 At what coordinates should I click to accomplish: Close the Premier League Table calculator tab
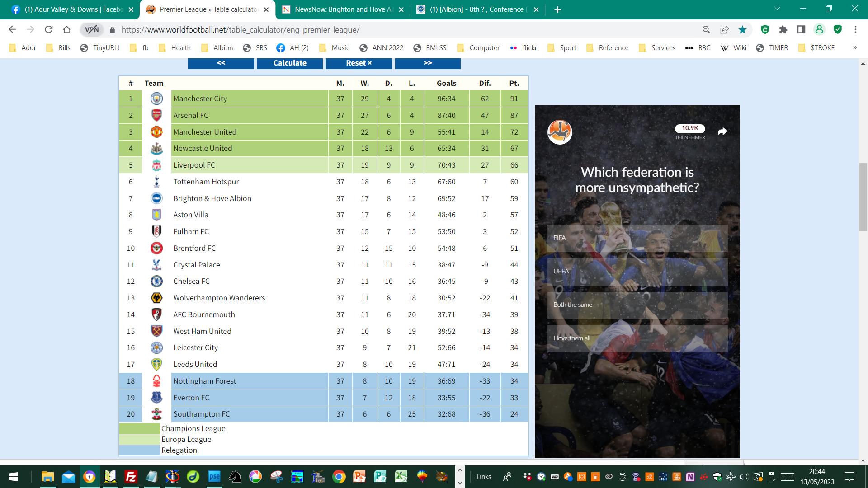click(266, 9)
